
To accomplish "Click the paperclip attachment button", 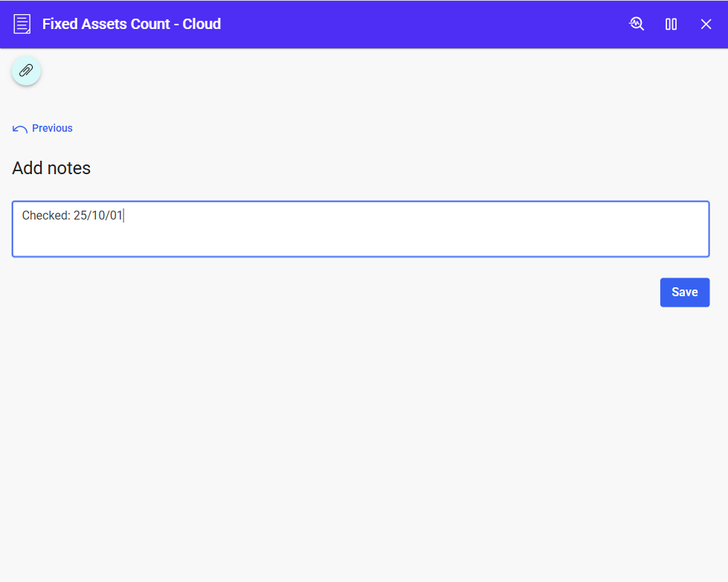I will (x=26, y=71).
